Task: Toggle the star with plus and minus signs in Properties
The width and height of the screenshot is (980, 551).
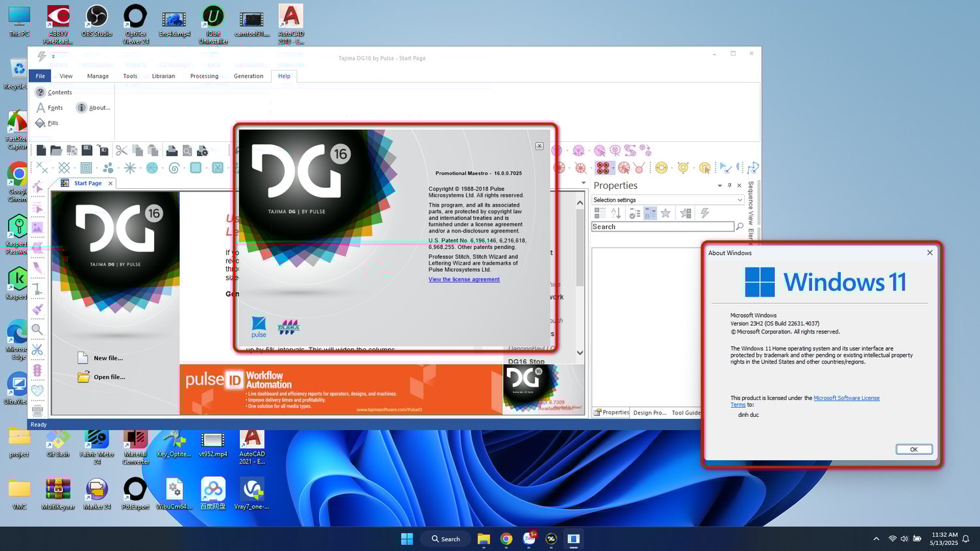Action: point(685,213)
